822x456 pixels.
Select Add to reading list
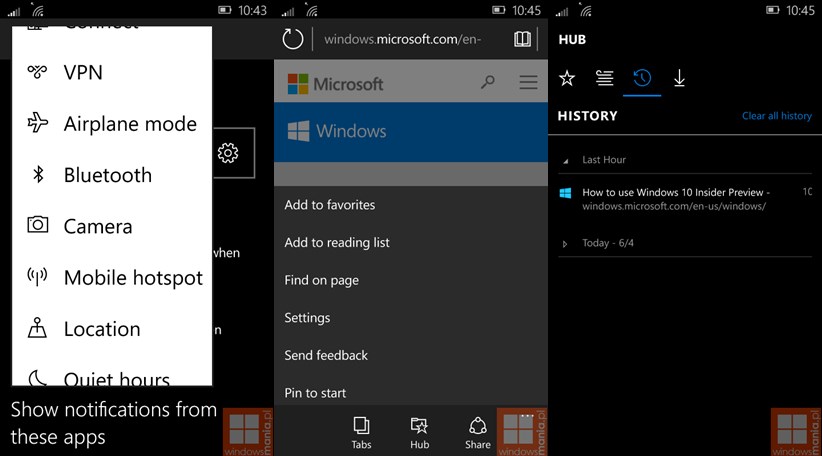[x=337, y=243]
